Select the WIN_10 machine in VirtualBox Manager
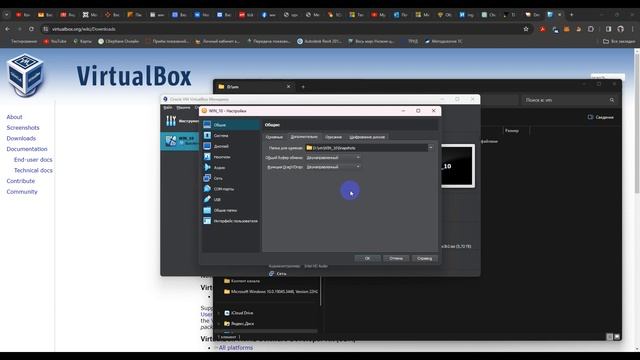The image size is (640, 360). point(180,141)
